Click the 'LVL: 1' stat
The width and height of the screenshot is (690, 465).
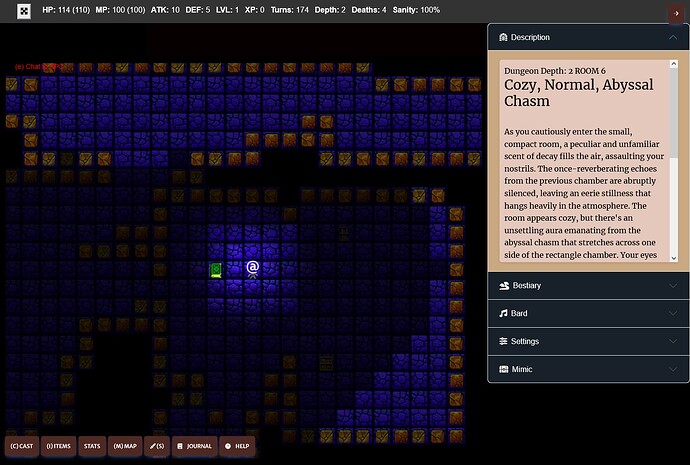click(227, 10)
